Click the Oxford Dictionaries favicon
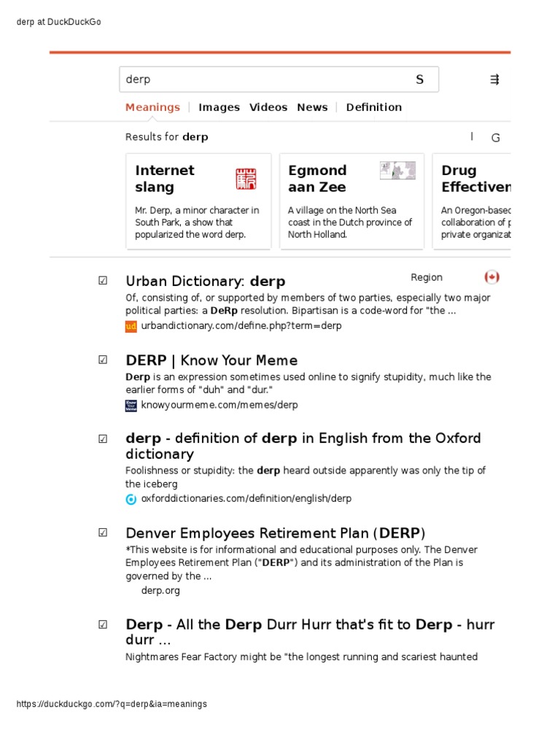The image size is (560, 747). coord(131,499)
